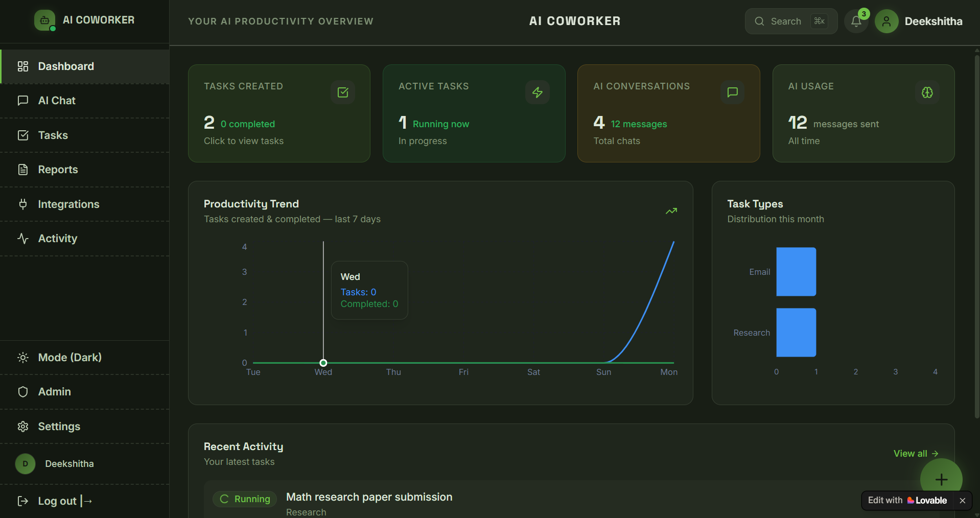Click the D avatar in the sidebar

pos(25,464)
